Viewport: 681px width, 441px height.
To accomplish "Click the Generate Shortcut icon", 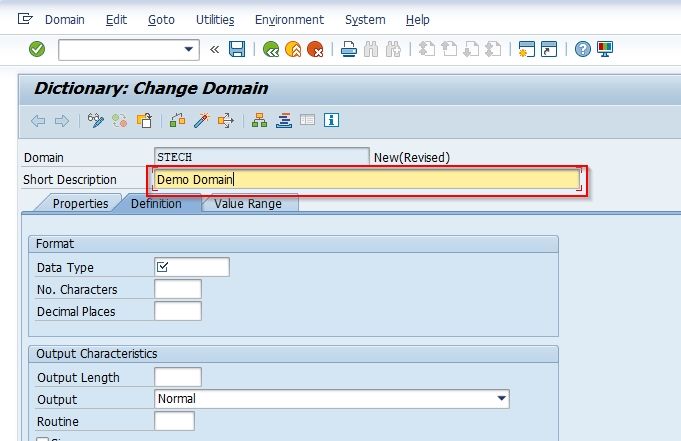I will tap(549, 49).
